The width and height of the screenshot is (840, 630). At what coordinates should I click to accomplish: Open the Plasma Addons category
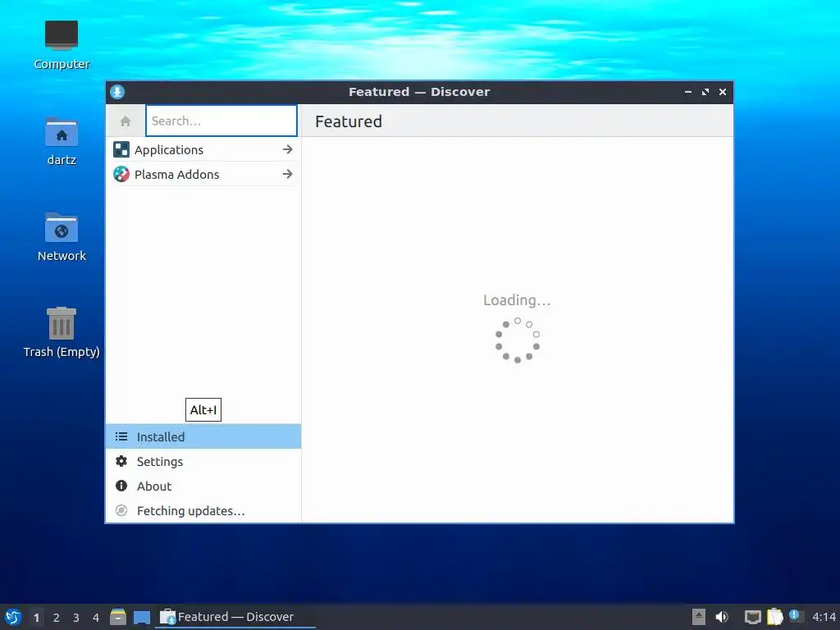203,174
